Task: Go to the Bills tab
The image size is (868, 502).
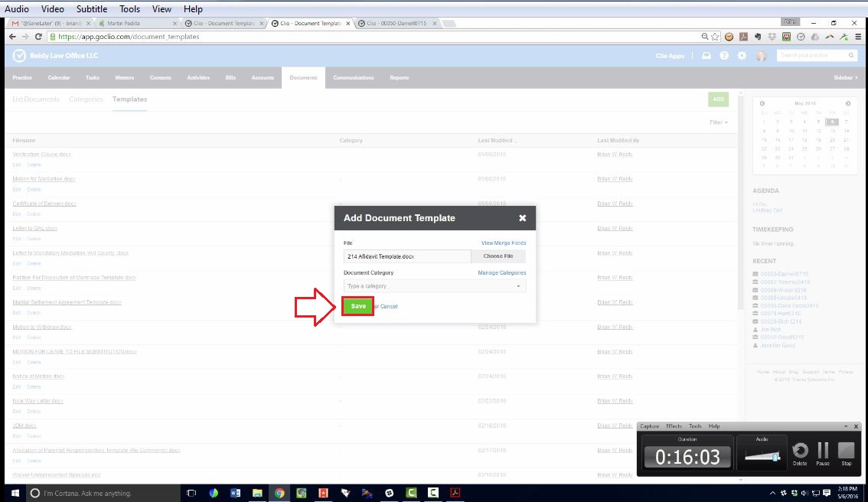Action: point(231,77)
